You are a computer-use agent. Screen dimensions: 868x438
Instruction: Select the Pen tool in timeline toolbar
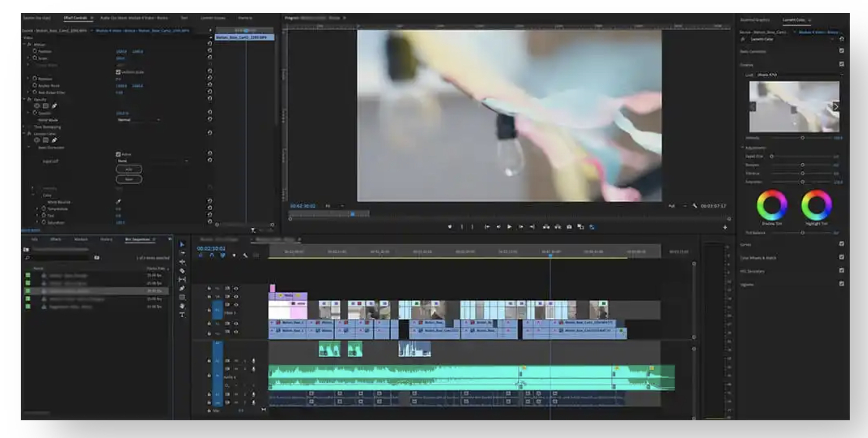(x=182, y=288)
